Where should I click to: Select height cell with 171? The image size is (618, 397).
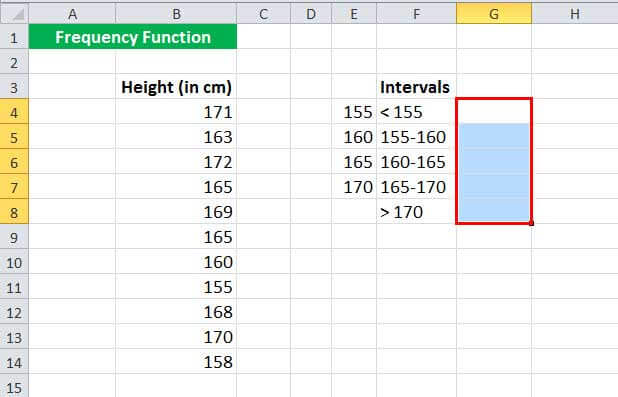click(176, 112)
